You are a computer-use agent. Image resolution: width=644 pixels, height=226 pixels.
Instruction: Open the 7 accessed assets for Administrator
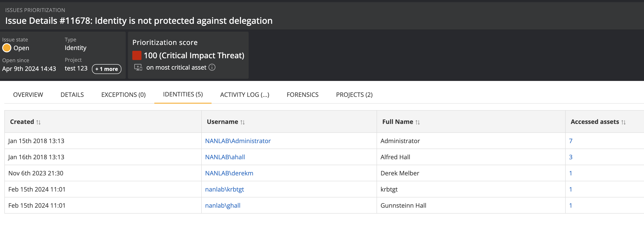tap(570, 141)
